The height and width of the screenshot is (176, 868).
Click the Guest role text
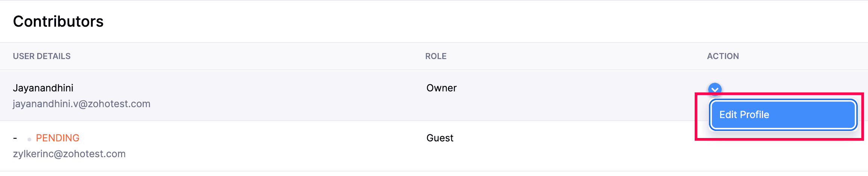(440, 138)
